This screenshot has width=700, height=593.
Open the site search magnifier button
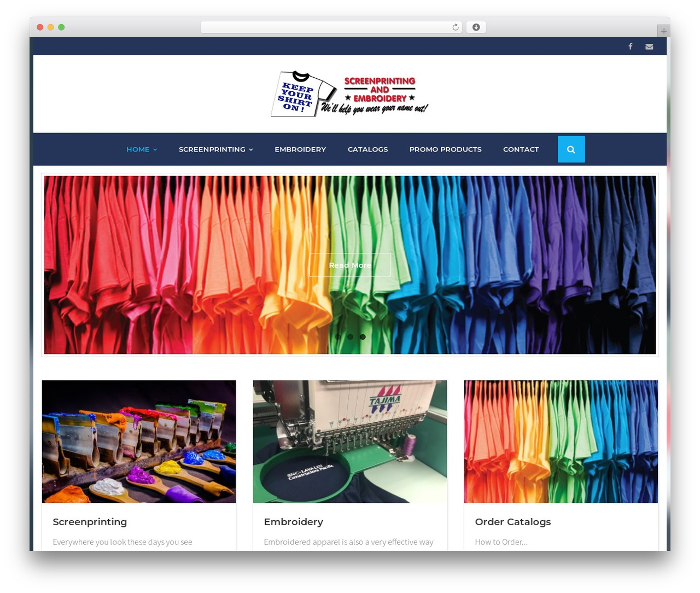tap(571, 149)
